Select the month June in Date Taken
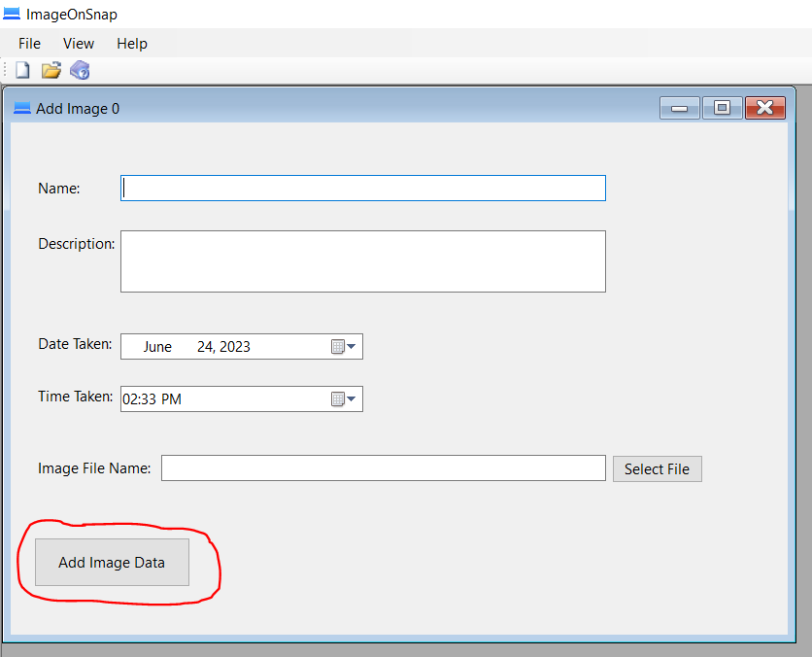 [157, 347]
